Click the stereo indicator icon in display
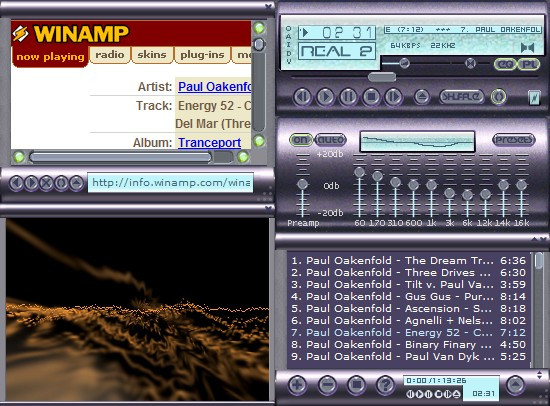Screen dimensions: 550x406 pyautogui.click(x=527, y=47)
